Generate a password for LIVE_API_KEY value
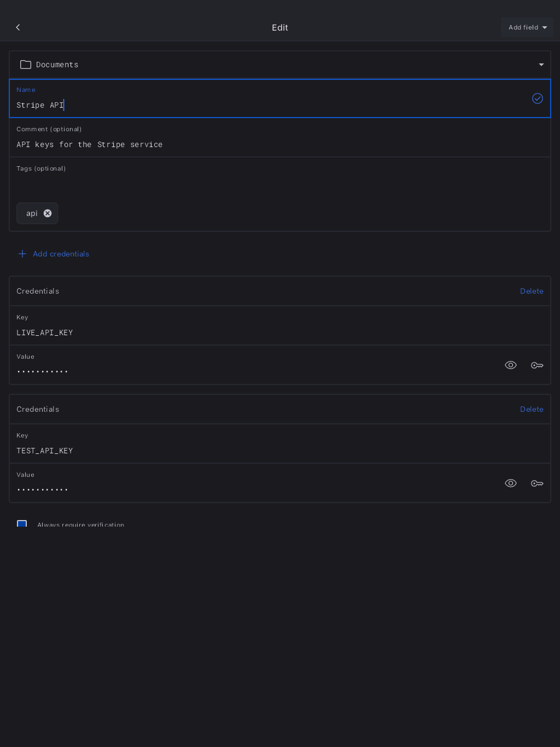 tap(537, 365)
